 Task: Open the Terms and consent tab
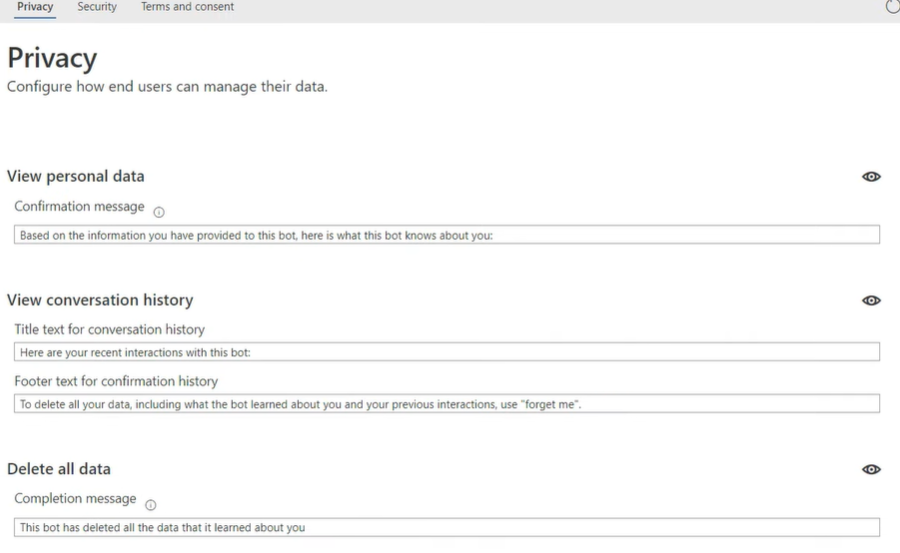pyautogui.click(x=188, y=7)
